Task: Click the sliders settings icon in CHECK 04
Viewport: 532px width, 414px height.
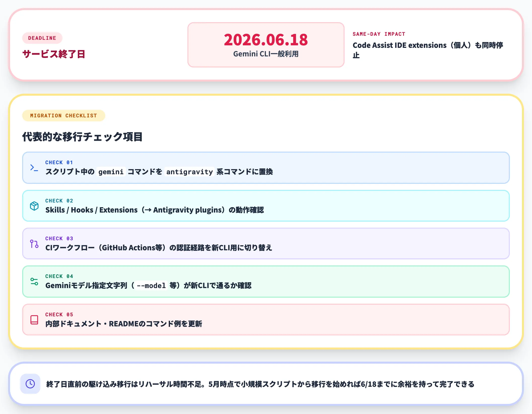Action: (x=34, y=282)
